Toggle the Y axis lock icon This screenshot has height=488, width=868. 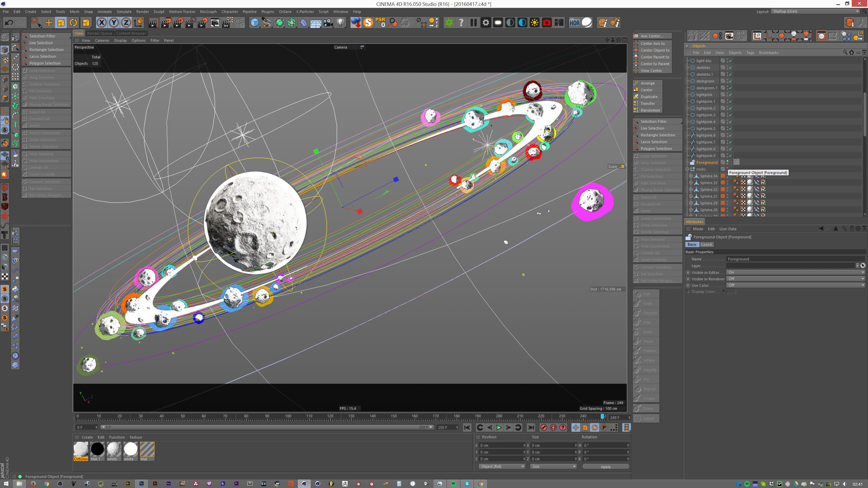tap(114, 23)
